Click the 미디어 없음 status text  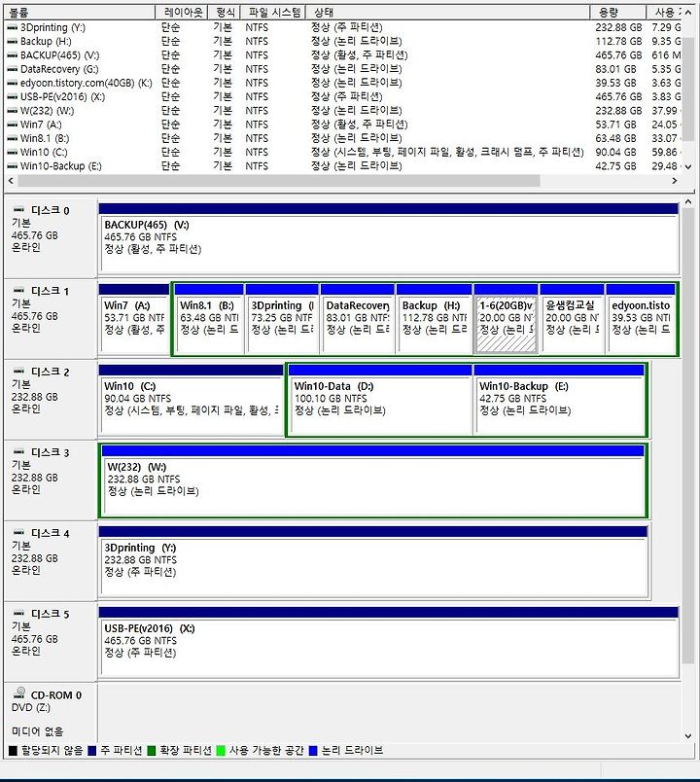(37, 731)
